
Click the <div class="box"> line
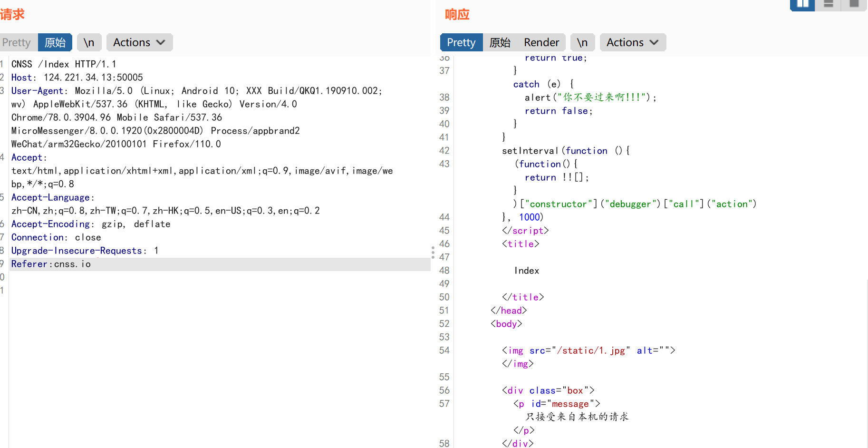pyautogui.click(x=548, y=390)
